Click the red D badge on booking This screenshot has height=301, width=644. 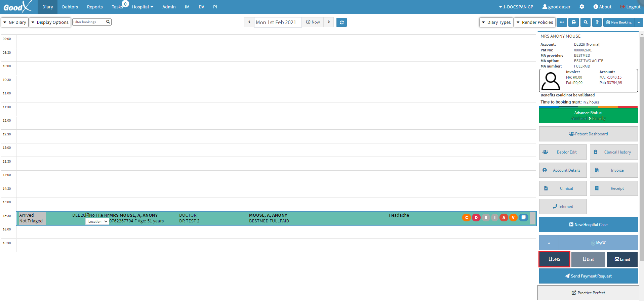(476, 218)
